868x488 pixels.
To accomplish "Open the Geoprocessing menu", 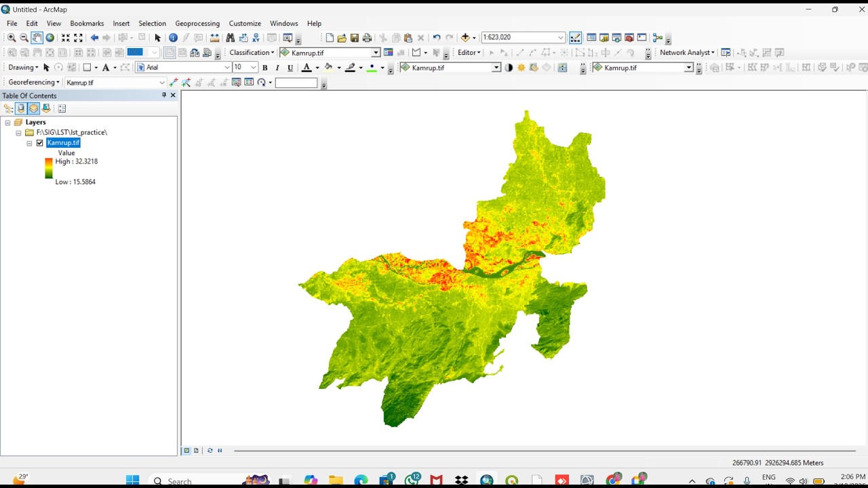I will click(197, 23).
